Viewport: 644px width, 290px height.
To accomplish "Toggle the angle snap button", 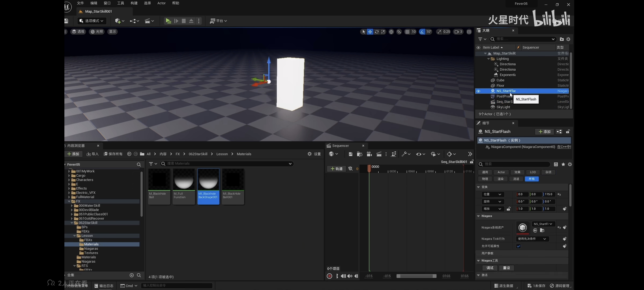I will click(422, 32).
